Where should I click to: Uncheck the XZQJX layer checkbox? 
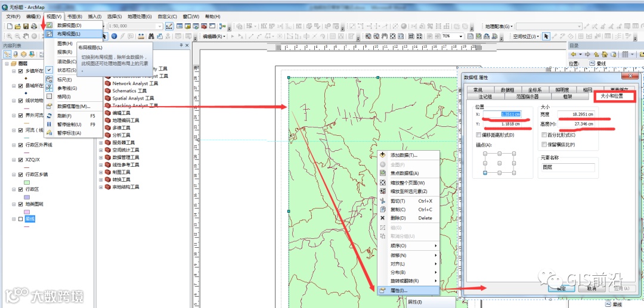coord(20,160)
